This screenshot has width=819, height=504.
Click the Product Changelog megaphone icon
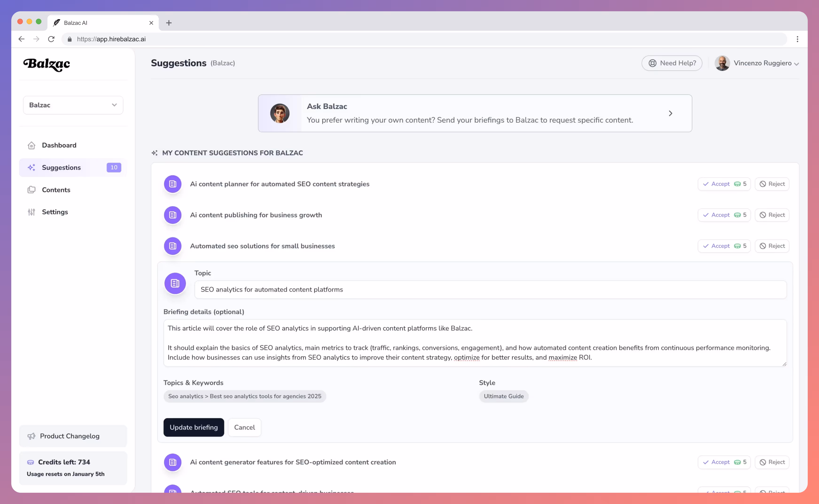coord(31,436)
